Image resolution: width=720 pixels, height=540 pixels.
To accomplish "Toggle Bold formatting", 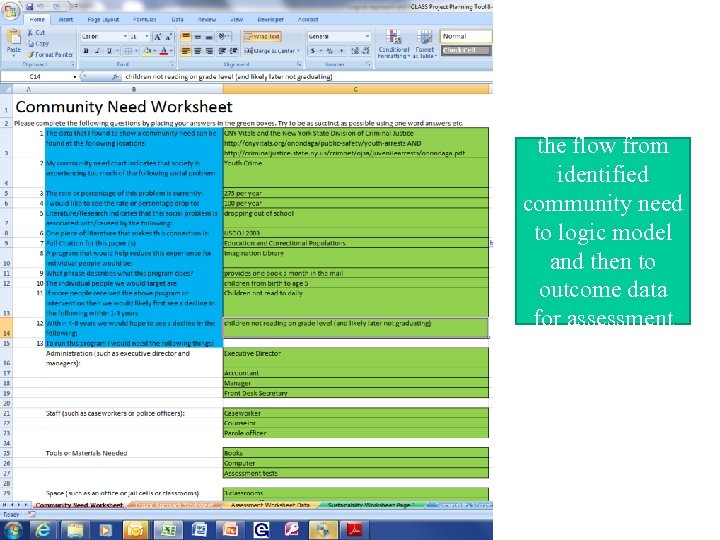I will click(86, 51).
